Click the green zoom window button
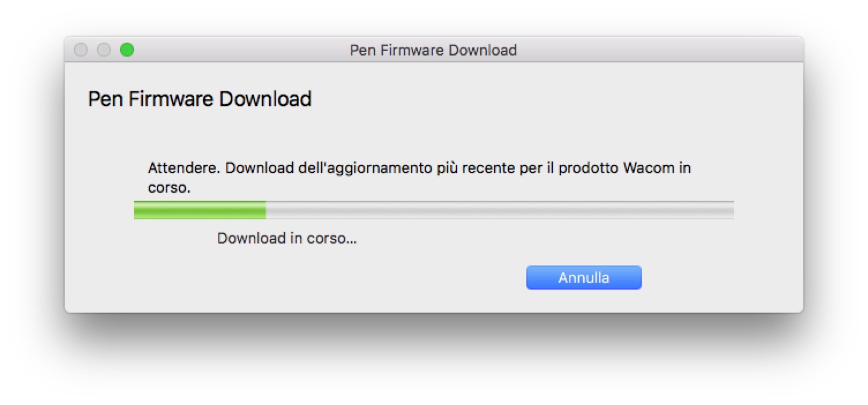This screenshot has height=405, width=868. (x=127, y=50)
